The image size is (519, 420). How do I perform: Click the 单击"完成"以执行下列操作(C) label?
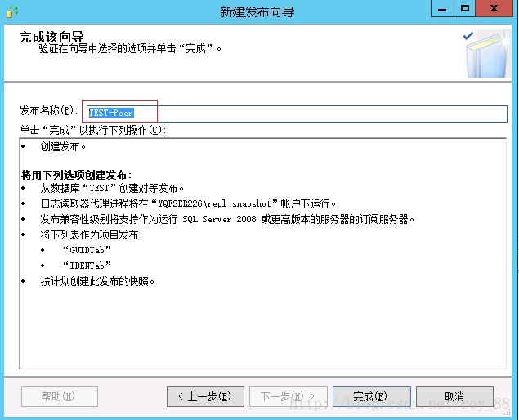[93, 130]
